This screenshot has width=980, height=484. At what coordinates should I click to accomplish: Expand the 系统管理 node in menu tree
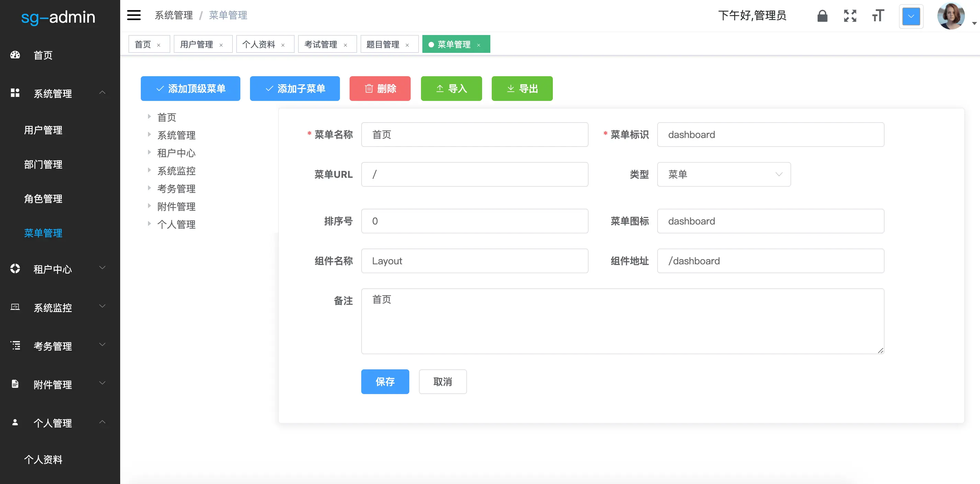coord(149,134)
